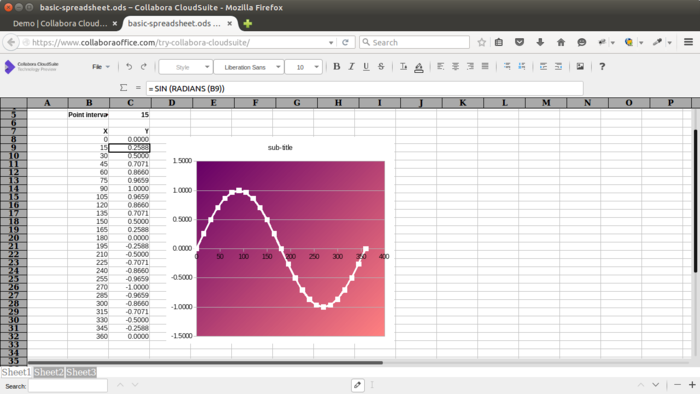Click the undo arrow icon

pos(129,66)
